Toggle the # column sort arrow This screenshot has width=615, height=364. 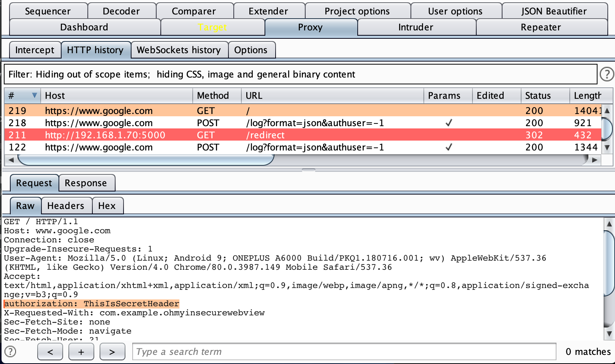pyautogui.click(x=35, y=95)
